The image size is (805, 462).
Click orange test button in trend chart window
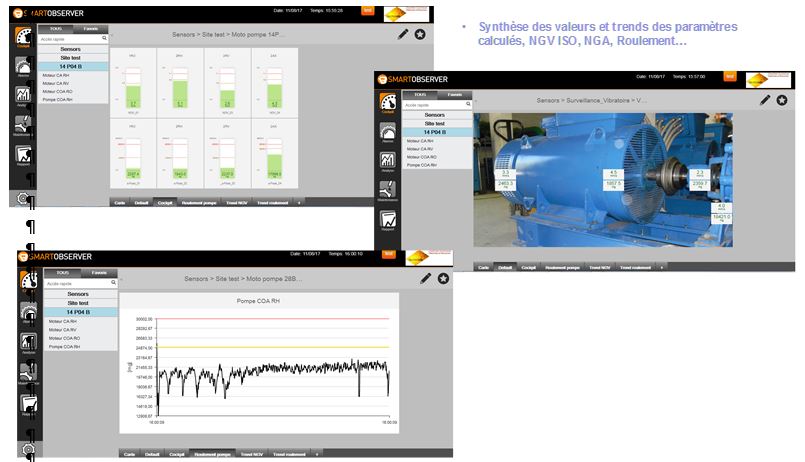(x=389, y=254)
